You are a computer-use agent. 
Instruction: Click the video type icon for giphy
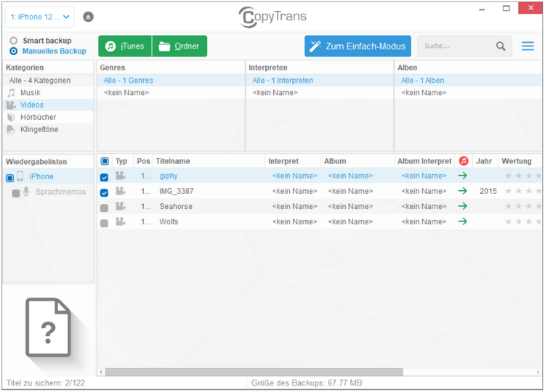point(120,176)
